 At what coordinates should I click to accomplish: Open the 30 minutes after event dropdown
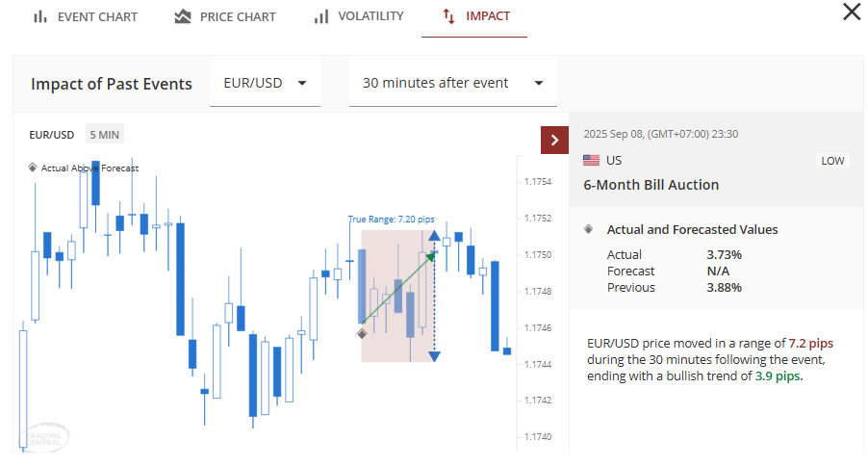(x=452, y=83)
